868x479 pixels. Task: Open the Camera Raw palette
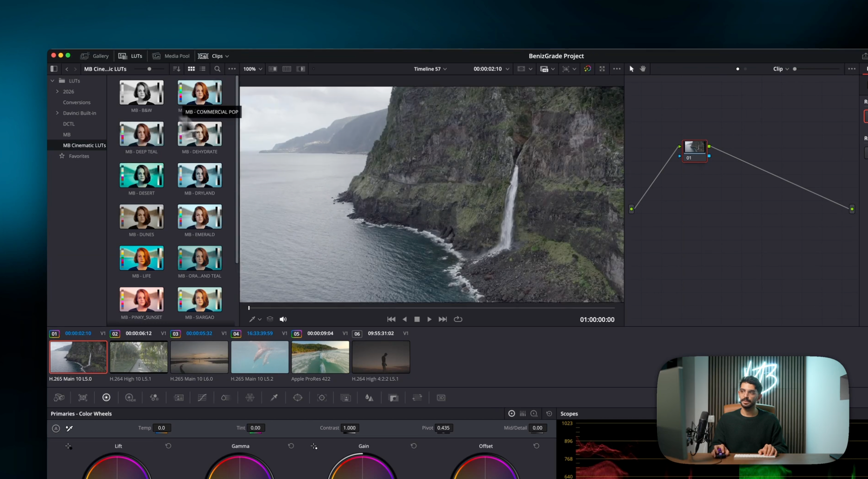(x=59, y=397)
